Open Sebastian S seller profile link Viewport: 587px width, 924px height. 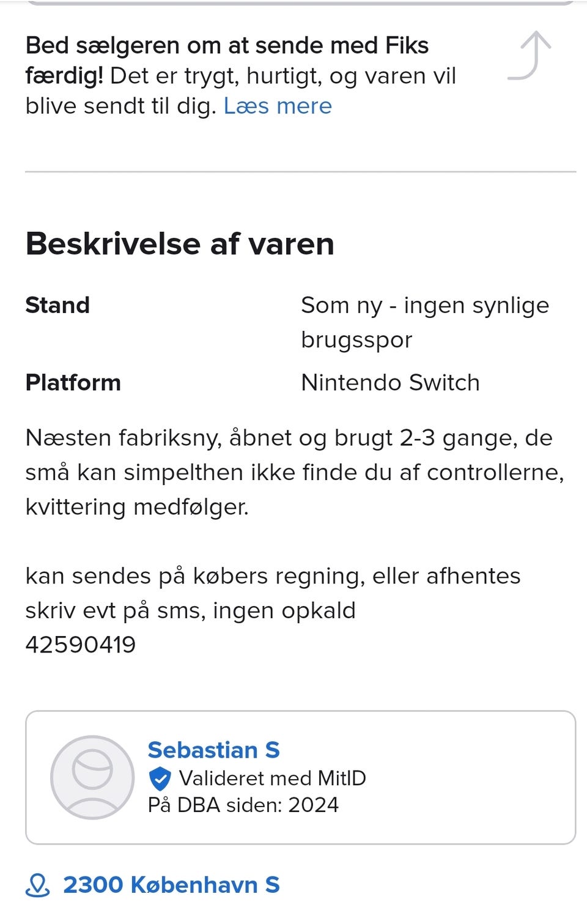(x=213, y=750)
